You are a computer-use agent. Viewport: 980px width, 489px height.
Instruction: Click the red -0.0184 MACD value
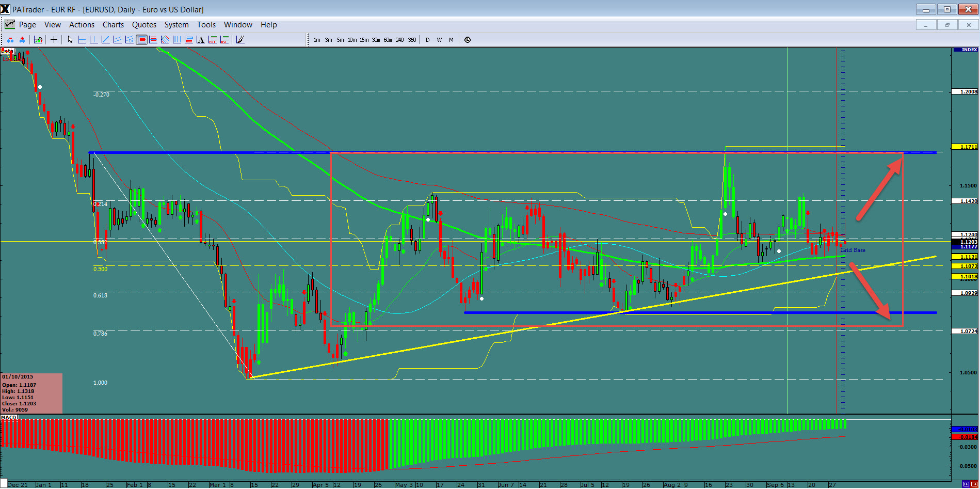point(965,437)
